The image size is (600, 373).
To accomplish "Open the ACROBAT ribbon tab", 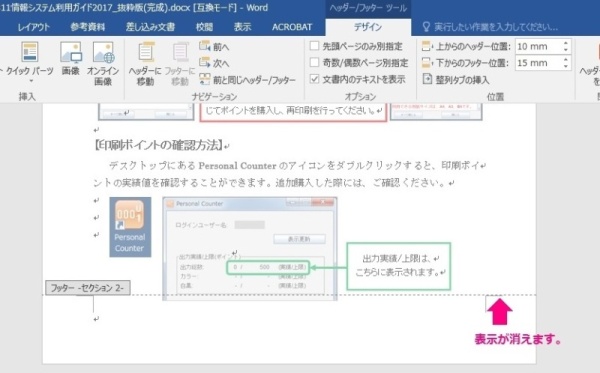I will (292, 27).
